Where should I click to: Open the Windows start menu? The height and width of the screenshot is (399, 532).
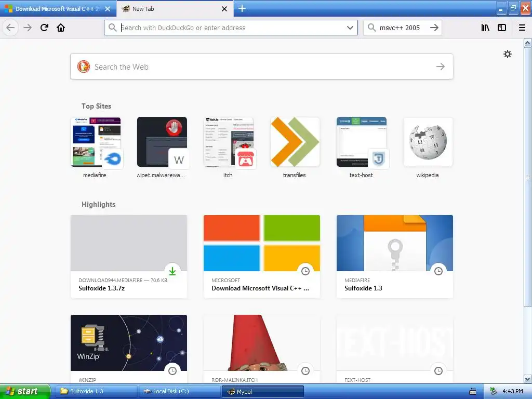click(25, 392)
